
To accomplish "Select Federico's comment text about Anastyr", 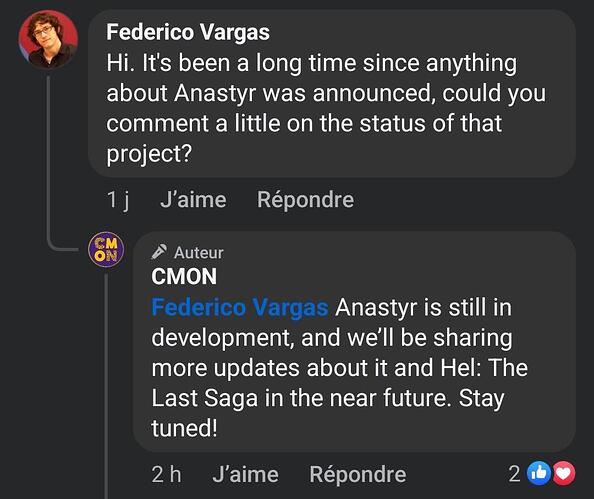I will [x=326, y=108].
